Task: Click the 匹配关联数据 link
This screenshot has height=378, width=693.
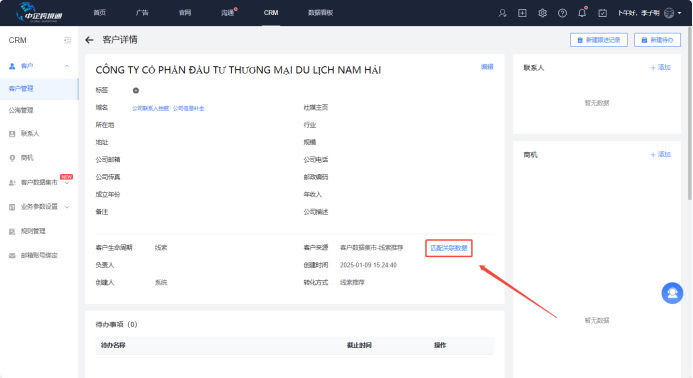Action: pyautogui.click(x=449, y=248)
